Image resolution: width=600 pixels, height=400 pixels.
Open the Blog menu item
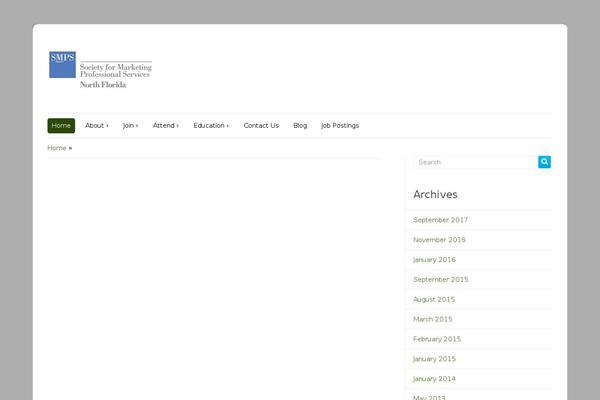(300, 126)
